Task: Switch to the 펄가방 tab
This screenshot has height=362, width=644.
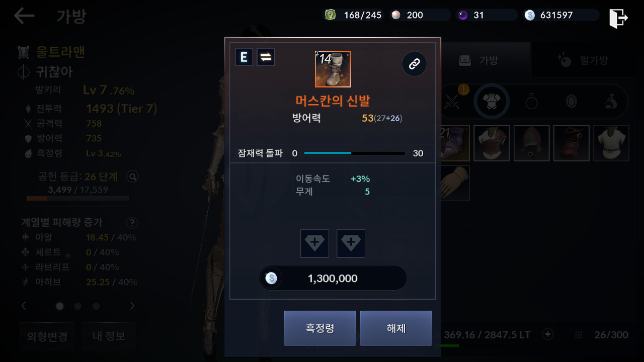Action: click(584, 61)
